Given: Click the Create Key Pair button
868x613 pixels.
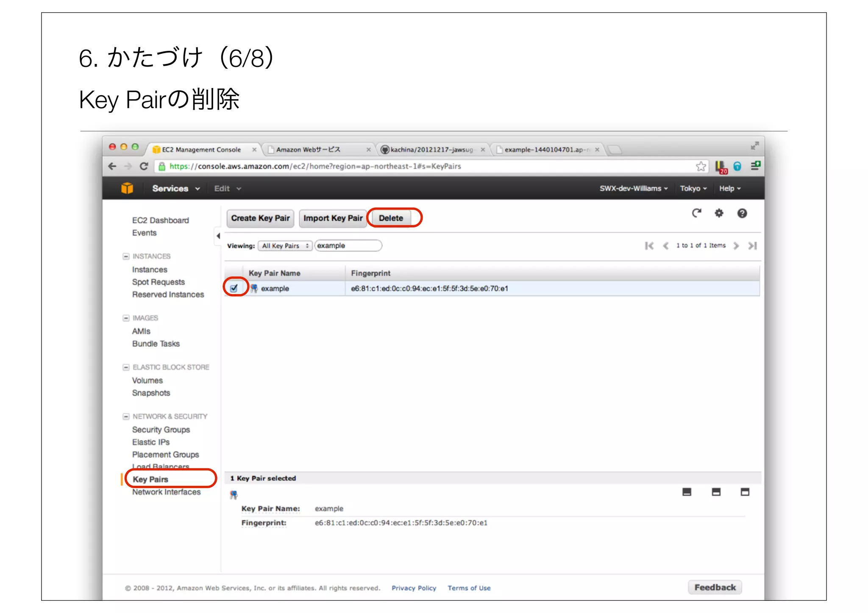Looking at the screenshot, I should click(260, 218).
